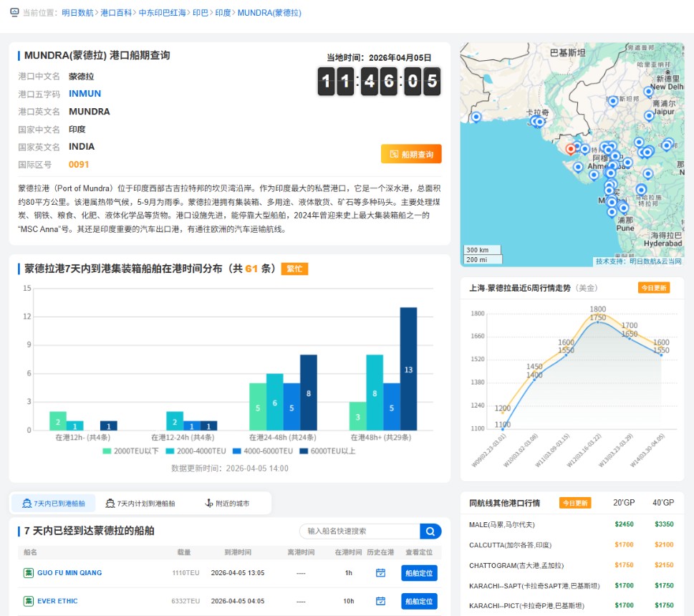Click the search magnifier button
This screenshot has height=616, width=694.
coord(430,531)
